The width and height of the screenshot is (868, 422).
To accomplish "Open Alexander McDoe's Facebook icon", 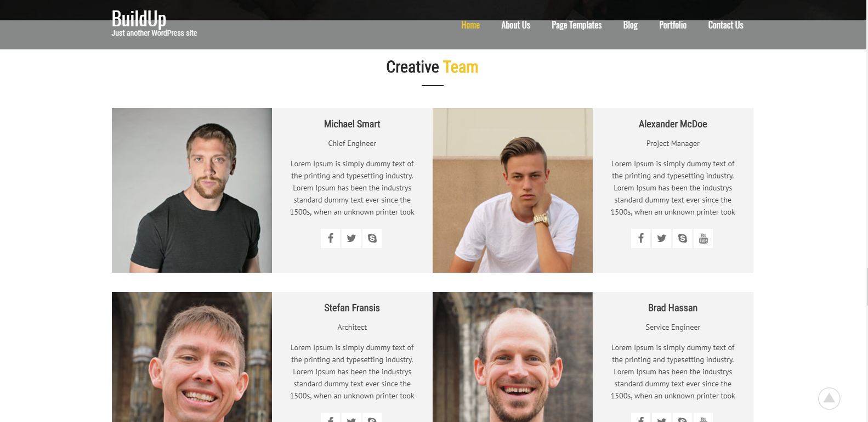I will point(640,238).
